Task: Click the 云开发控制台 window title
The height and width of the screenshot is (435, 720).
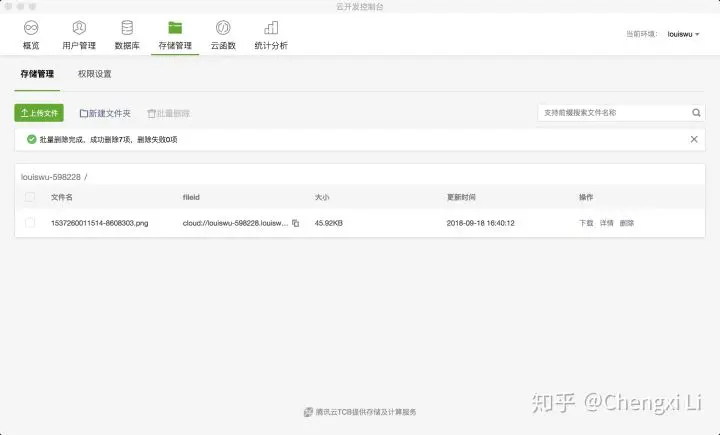Action: coord(360,6)
